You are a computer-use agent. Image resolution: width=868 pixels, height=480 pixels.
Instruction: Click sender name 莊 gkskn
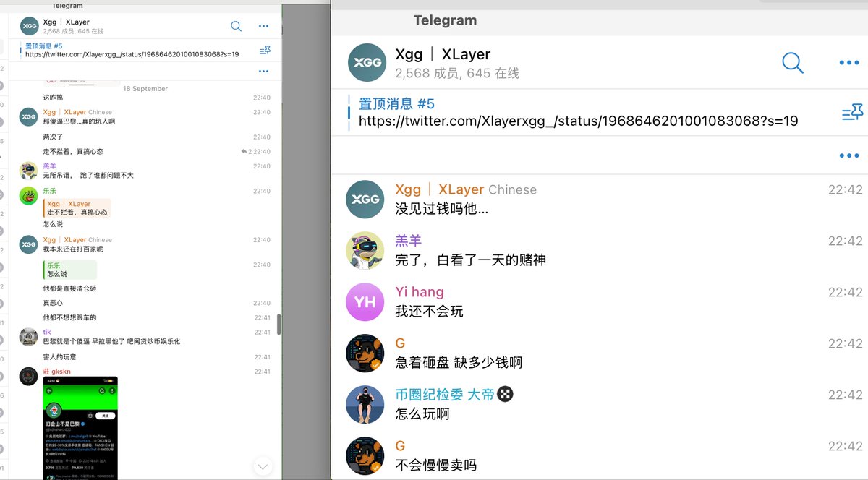[x=56, y=372]
